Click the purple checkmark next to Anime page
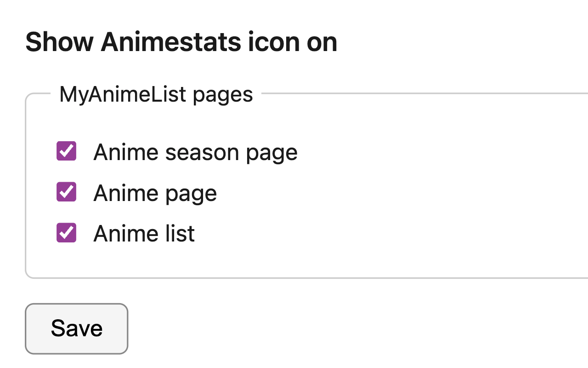Screen dimensions: 588x368 pyautogui.click(x=66, y=192)
